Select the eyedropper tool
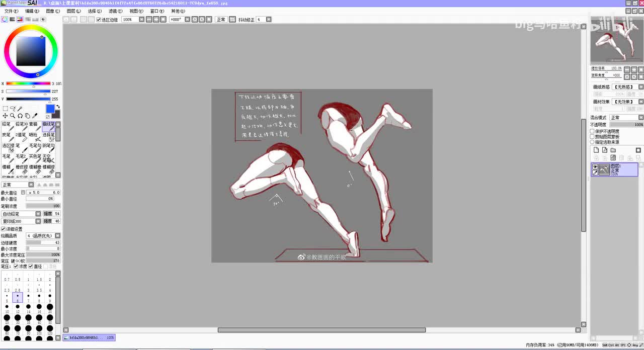Image resolution: width=644 pixels, height=350 pixels. (35, 116)
